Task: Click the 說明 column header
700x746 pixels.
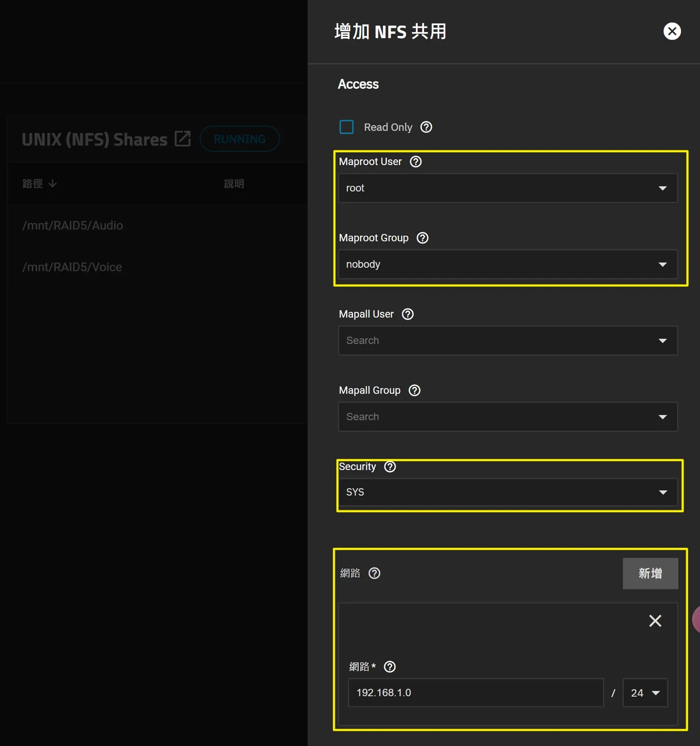Action: point(234,184)
